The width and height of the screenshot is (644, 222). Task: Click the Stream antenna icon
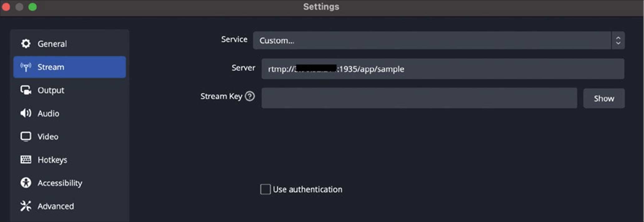pyautogui.click(x=26, y=67)
